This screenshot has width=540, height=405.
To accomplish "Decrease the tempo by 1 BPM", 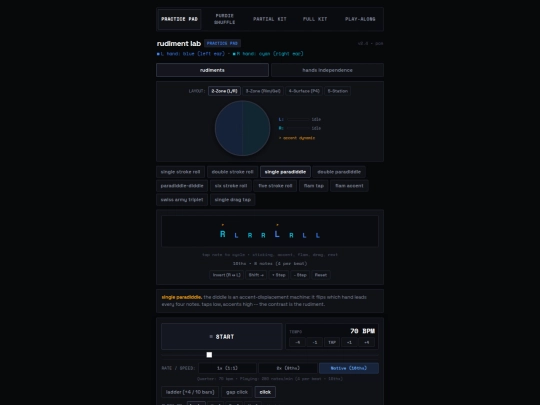I will click(x=315, y=342).
